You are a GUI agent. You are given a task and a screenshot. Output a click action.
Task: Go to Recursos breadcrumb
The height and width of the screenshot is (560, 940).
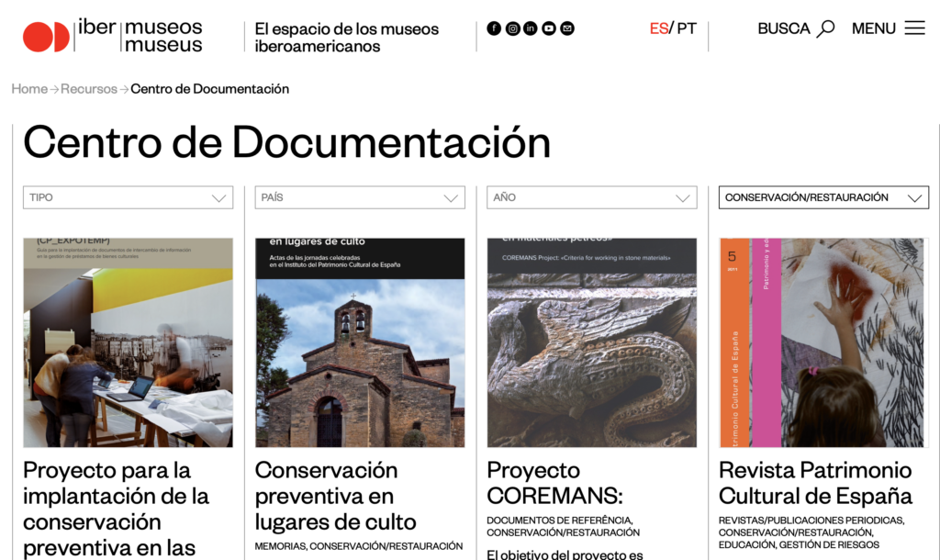tap(89, 89)
